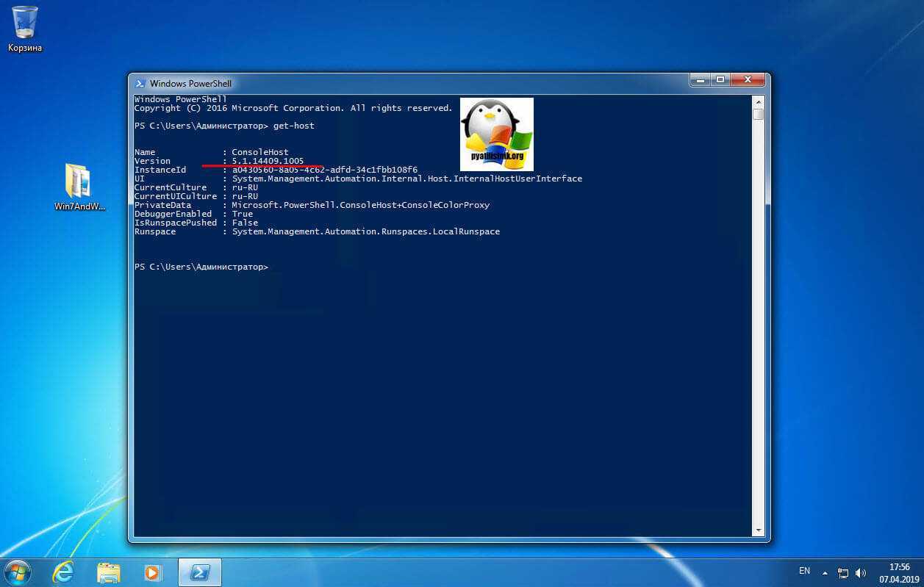Close the Windows PowerShell window

click(748, 79)
